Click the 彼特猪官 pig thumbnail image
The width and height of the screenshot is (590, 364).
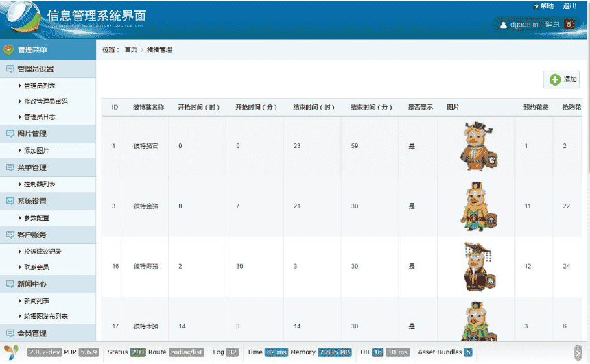pos(478,146)
